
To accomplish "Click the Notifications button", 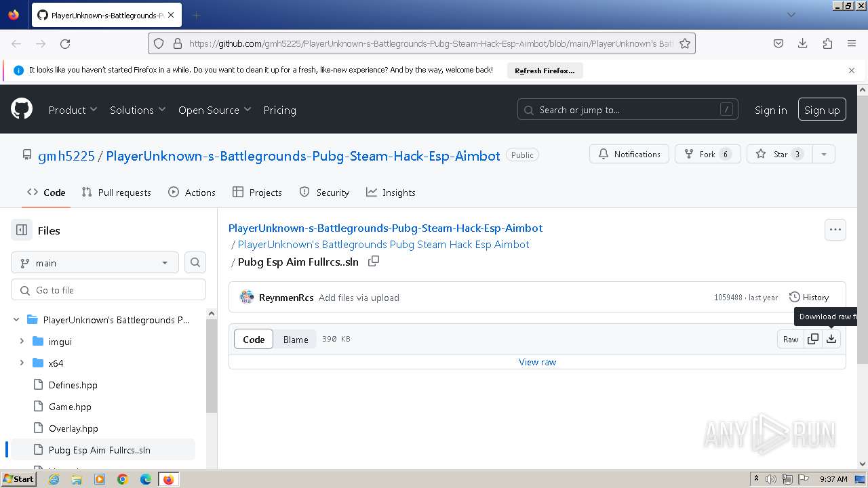I will [629, 155].
